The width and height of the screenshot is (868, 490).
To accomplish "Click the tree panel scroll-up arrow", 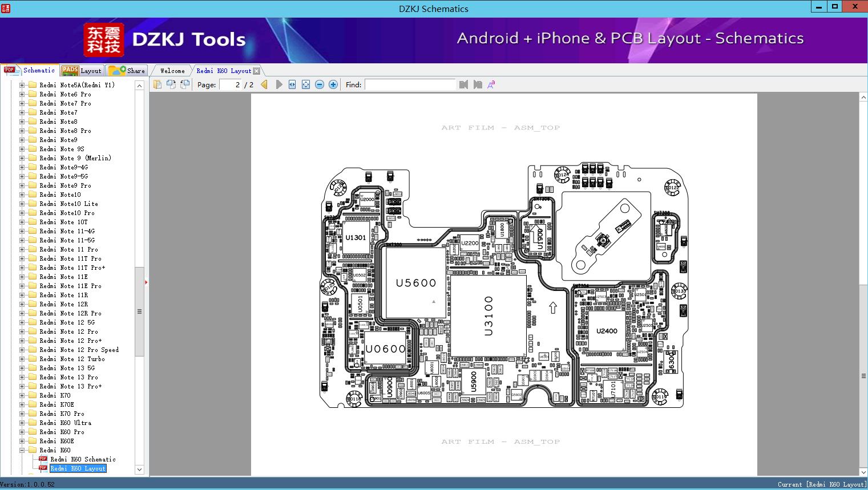I will (x=139, y=86).
